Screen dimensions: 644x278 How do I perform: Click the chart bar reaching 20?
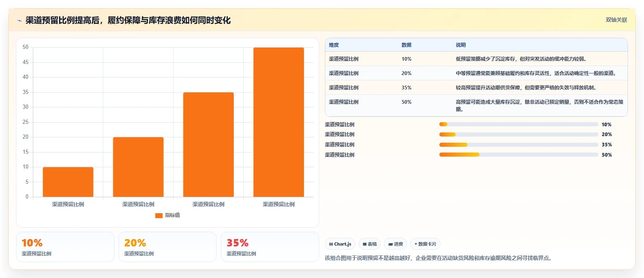click(138, 167)
